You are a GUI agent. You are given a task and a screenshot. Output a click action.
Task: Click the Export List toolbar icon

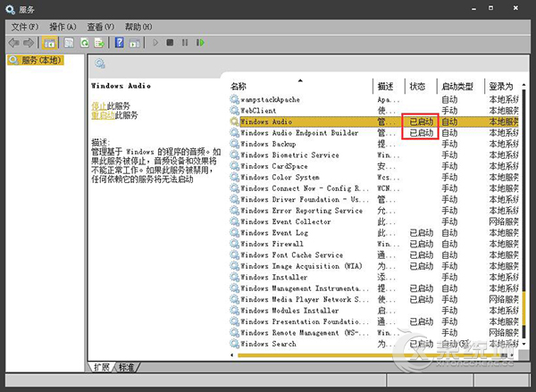click(x=99, y=43)
